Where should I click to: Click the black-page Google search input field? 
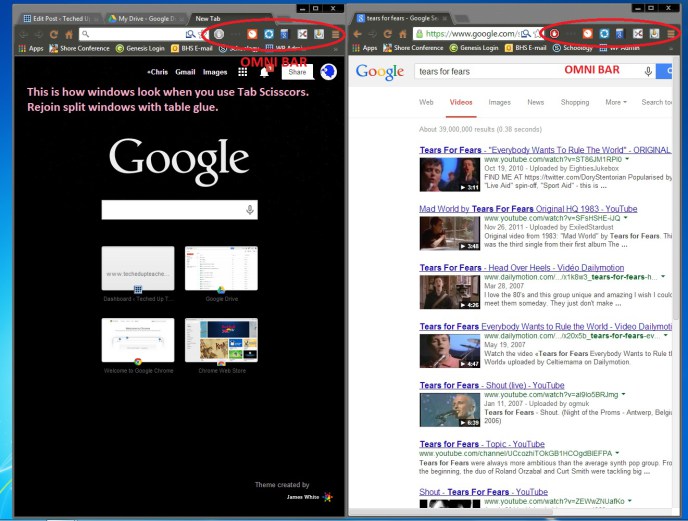[x=179, y=210]
